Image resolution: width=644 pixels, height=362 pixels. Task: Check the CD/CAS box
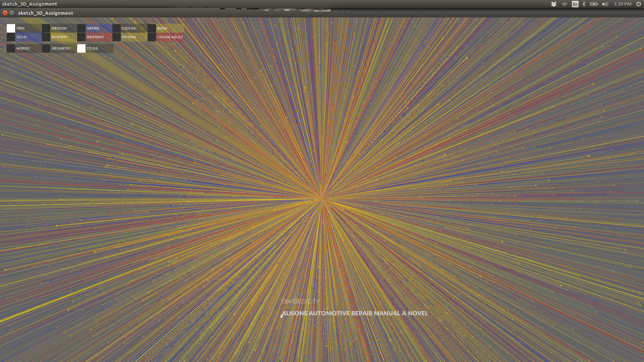coord(116,28)
